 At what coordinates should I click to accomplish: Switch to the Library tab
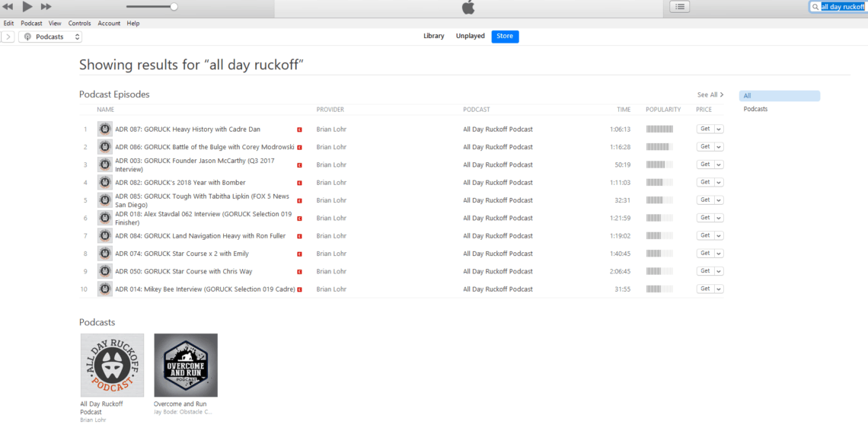coord(433,36)
